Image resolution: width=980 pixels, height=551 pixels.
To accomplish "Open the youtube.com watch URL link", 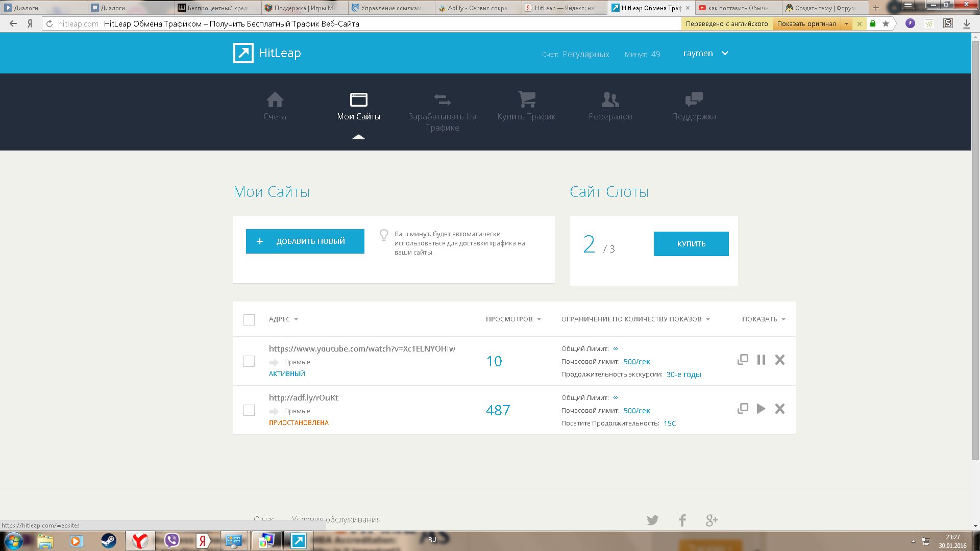I will pos(362,349).
